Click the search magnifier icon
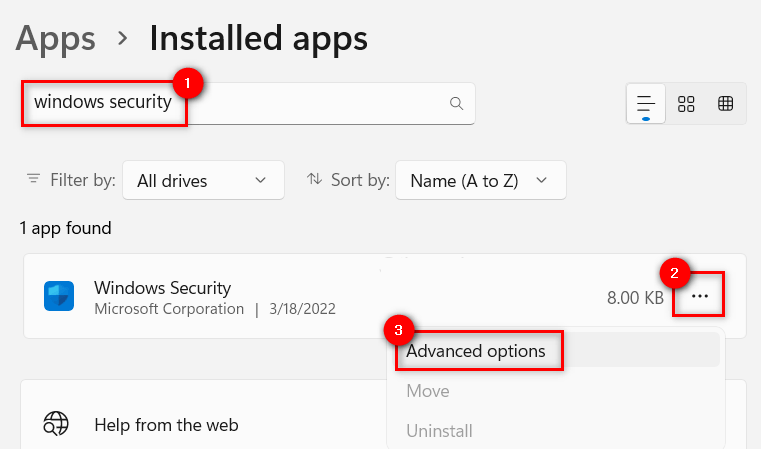The width and height of the screenshot is (761, 449). [x=456, y=103]
